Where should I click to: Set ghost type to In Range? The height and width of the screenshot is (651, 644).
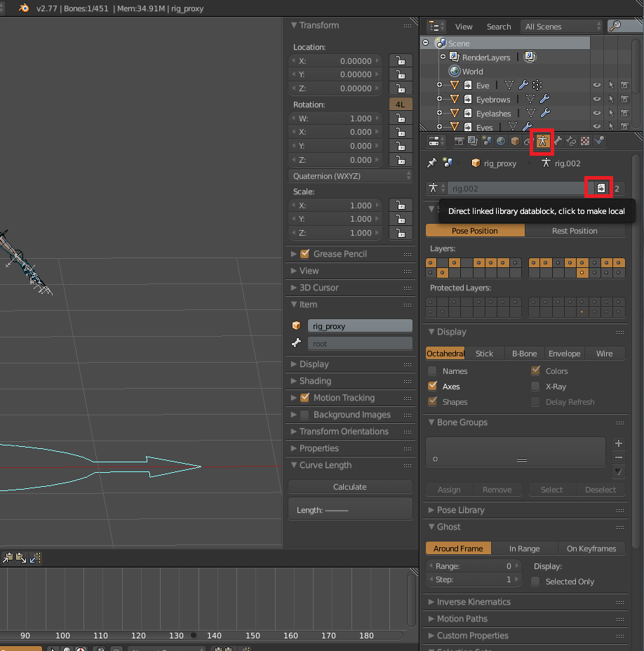click(525, 549)
